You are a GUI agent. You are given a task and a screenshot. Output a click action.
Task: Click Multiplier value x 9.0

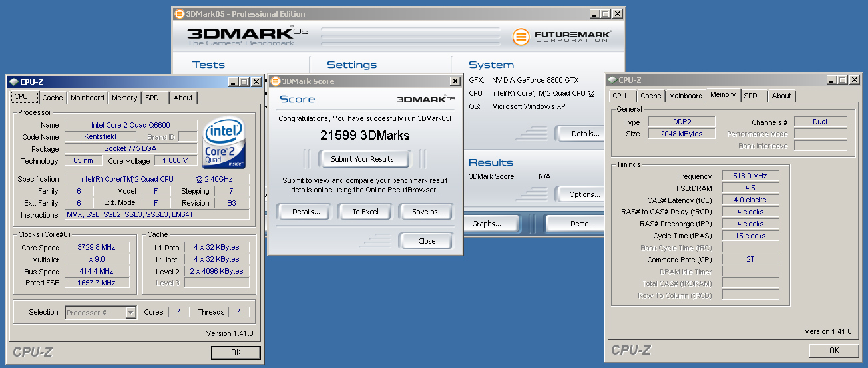97,260
